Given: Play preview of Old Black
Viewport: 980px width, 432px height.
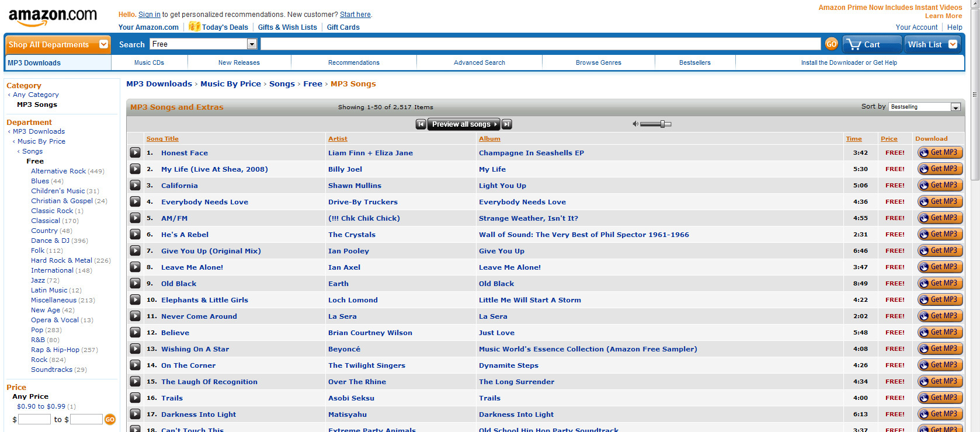Looking at the screenshot, I should tap(135, 283).
